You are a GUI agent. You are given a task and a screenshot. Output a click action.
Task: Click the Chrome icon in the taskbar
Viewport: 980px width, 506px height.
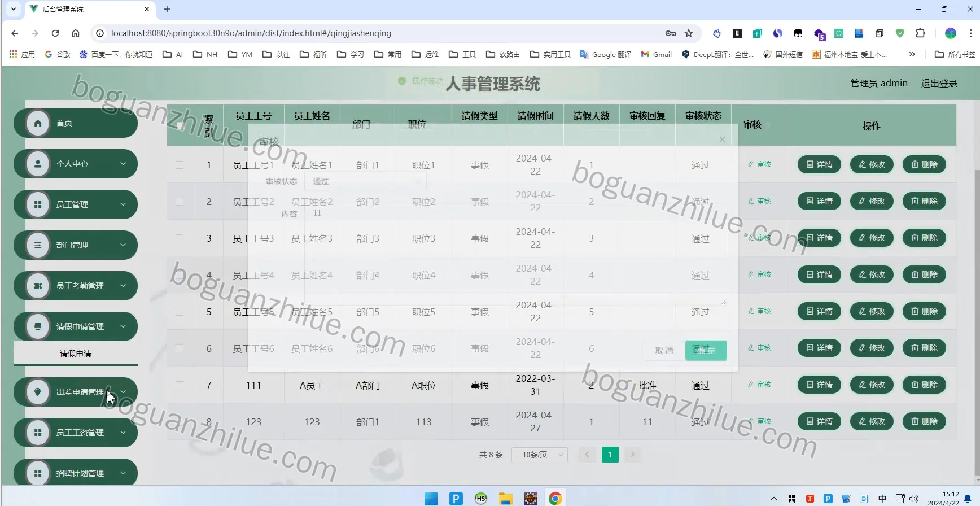tap(555, 499)
